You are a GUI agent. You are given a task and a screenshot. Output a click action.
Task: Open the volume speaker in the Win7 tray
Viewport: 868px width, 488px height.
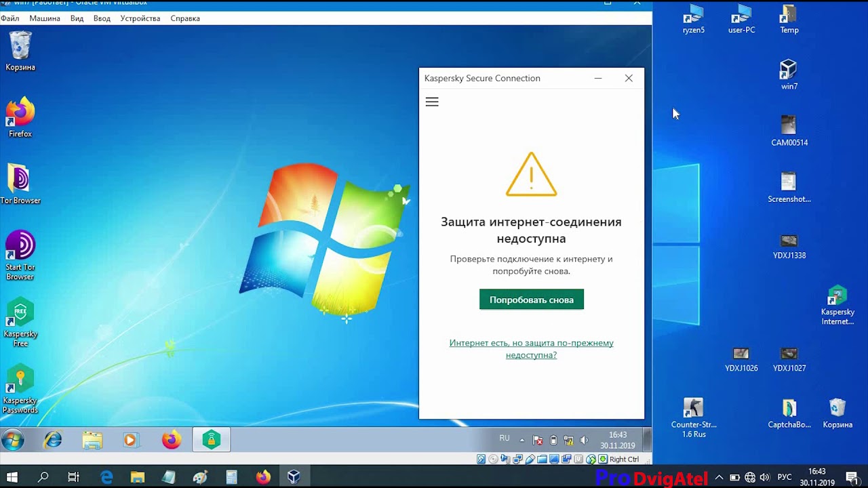click(x=584, y=440)
